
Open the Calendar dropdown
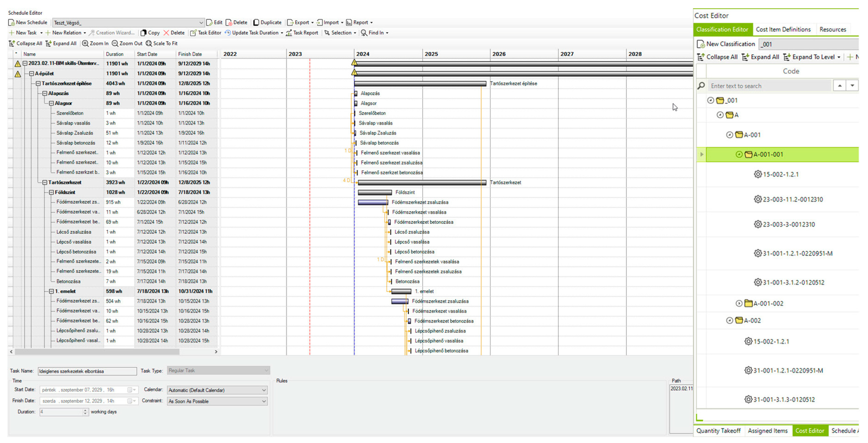[x=264, y=390]
